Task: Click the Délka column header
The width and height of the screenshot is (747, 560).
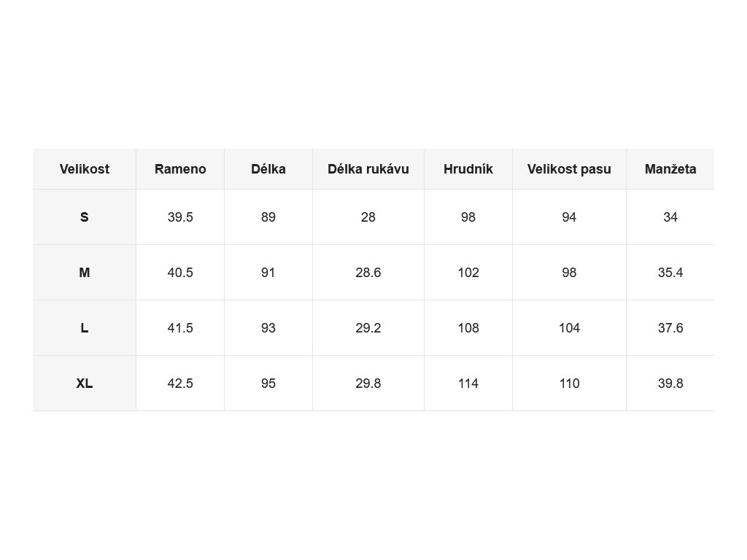Action: click(268, 169)
